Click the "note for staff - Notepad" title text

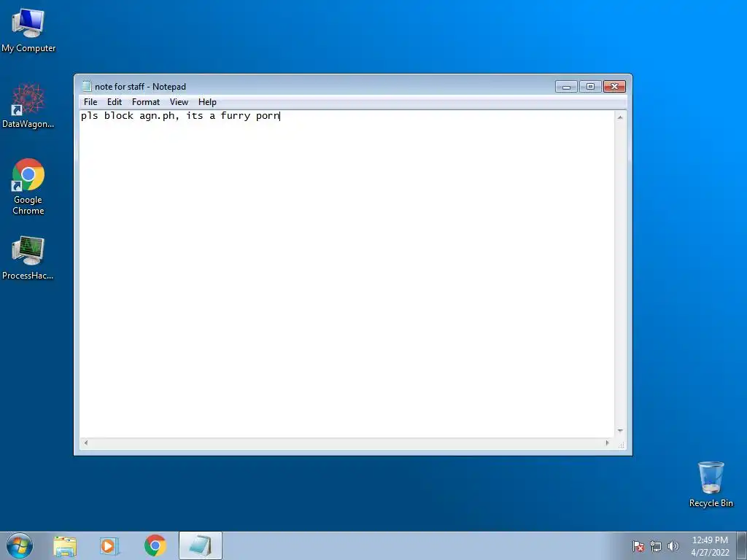[x=140, y=87]
